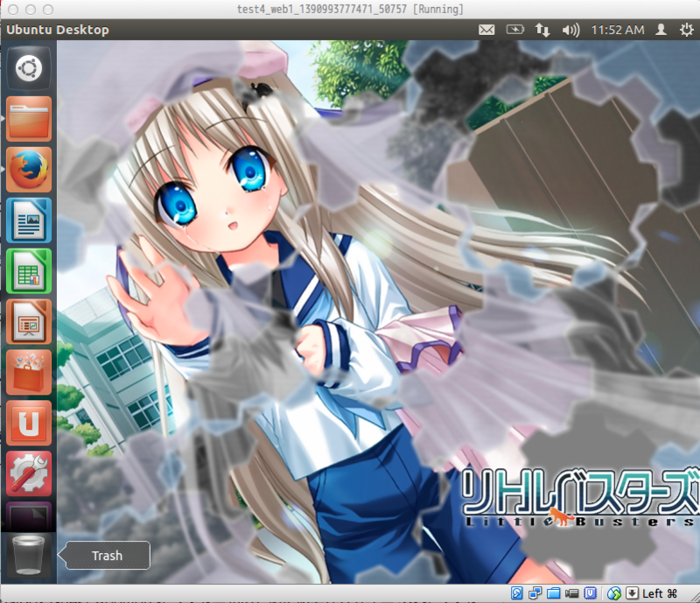The height and width of the screenshot is (603, 700).
Task: Open the messaging mail indicator
Action: [486, 30]
